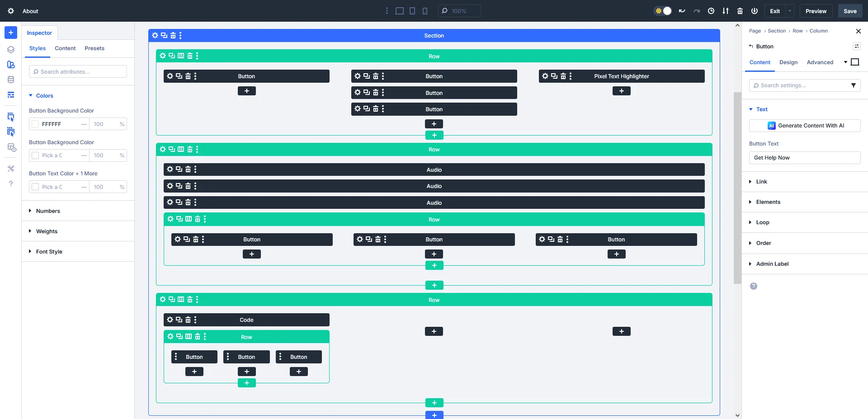Screen dimensions: 868x419
Task: Click the Button Text input showing Get Help Now
Action: pyautogui.click(x=804, y=157)
